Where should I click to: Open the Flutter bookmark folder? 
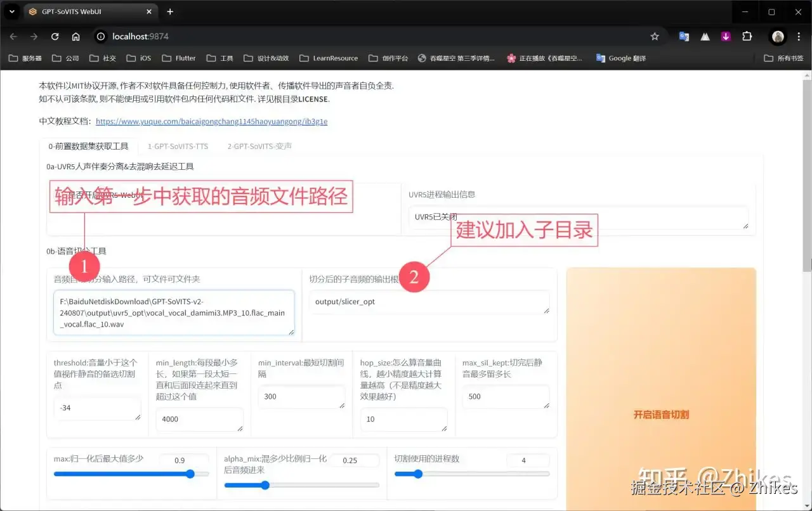[x=179, y=58]
